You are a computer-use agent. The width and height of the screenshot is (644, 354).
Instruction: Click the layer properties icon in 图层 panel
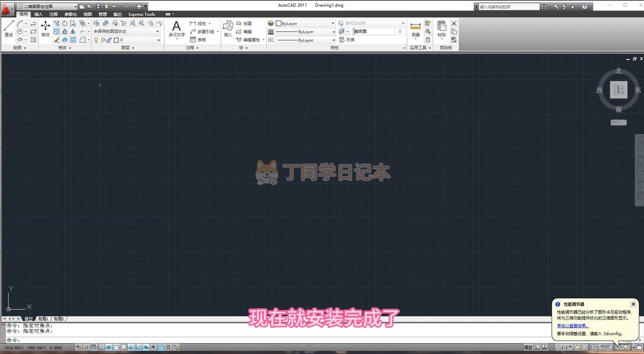click(97, 23)
